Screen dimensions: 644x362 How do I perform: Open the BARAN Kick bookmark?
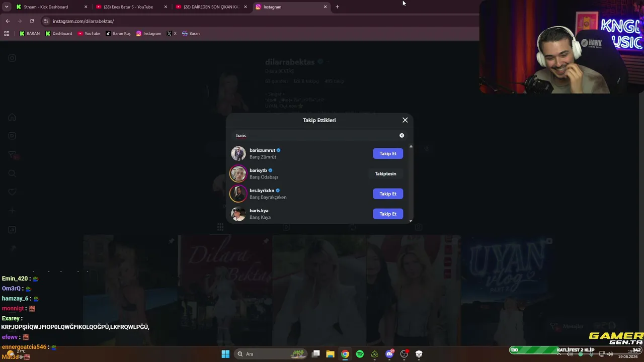[29, 34]
